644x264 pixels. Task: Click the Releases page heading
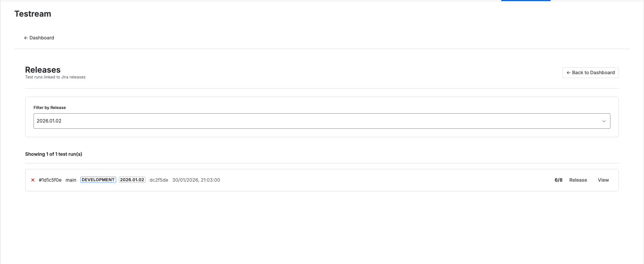pos(42,70)
